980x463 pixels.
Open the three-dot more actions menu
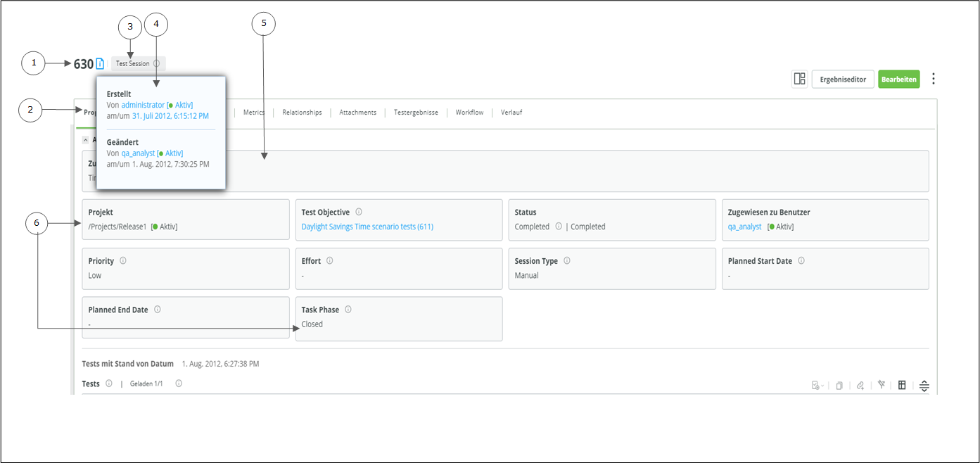(x=934, y=79)
